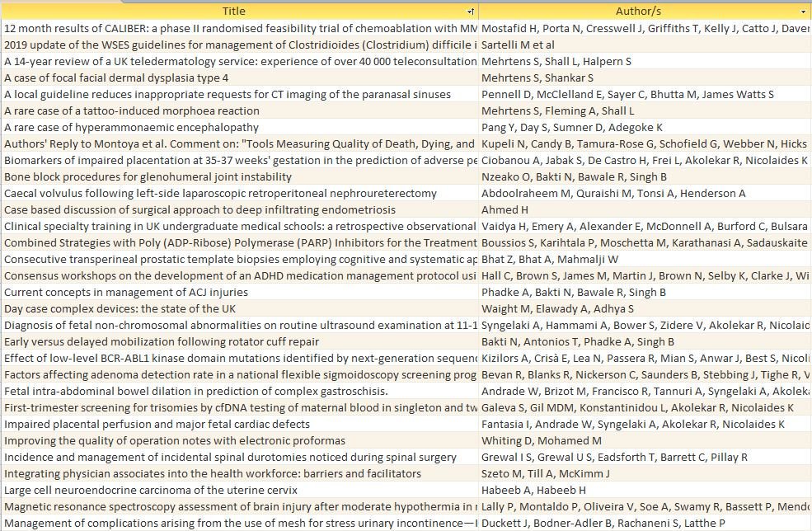Select 'Current concepts in management of ACJ injuries'
The height and width of the screenshot is (531, 812).
click(240, 293)
